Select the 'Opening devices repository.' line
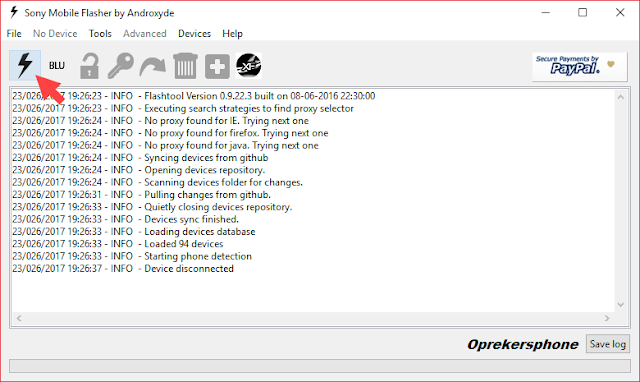This screenshot has height=382, width=640. click(138, 170)
